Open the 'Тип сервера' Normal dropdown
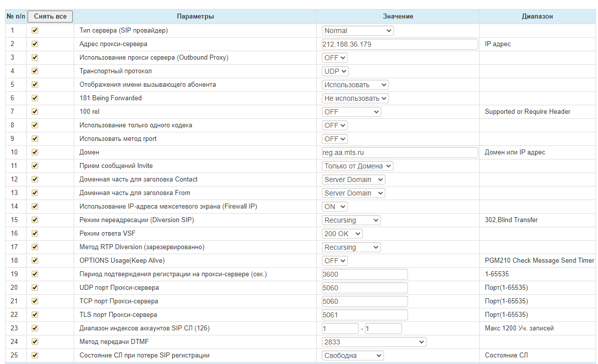Screen dimensions: 598x364 (x=357, y=31)
